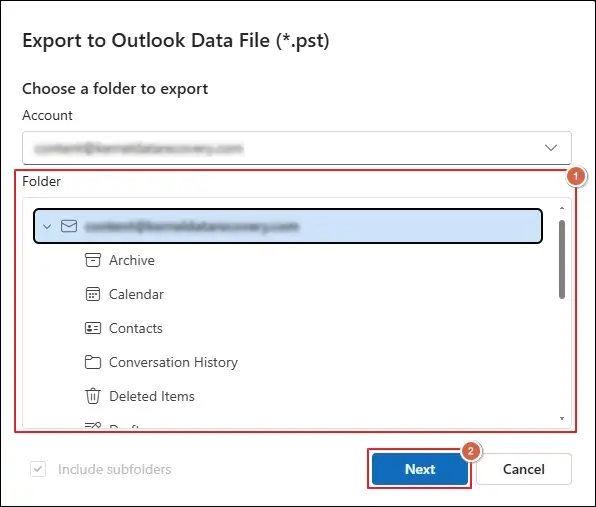Open the Account dropdown
The image size is (596, 507).
click(x=296, y=148)
